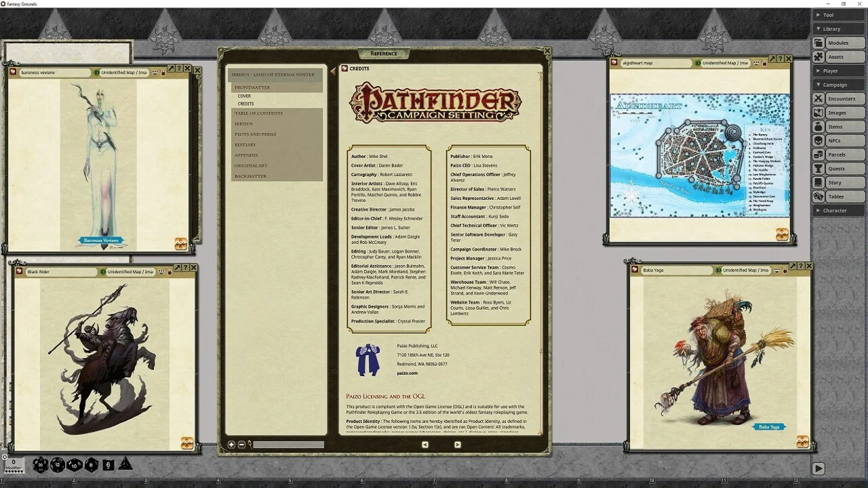Viewport: 868px width, 488px height.
Task: Collapse the Library sidebar section
Action: pyautogui.click(x=838, y=29)
